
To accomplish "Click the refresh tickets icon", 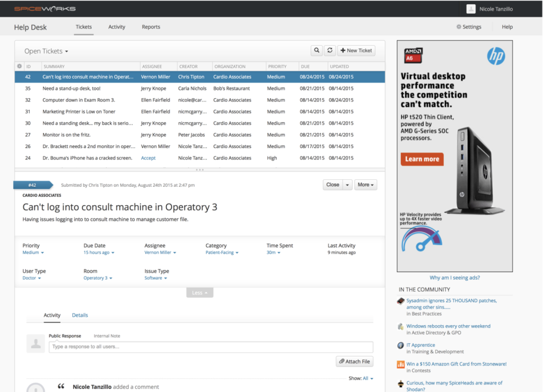I will click(x=330, y=50).
